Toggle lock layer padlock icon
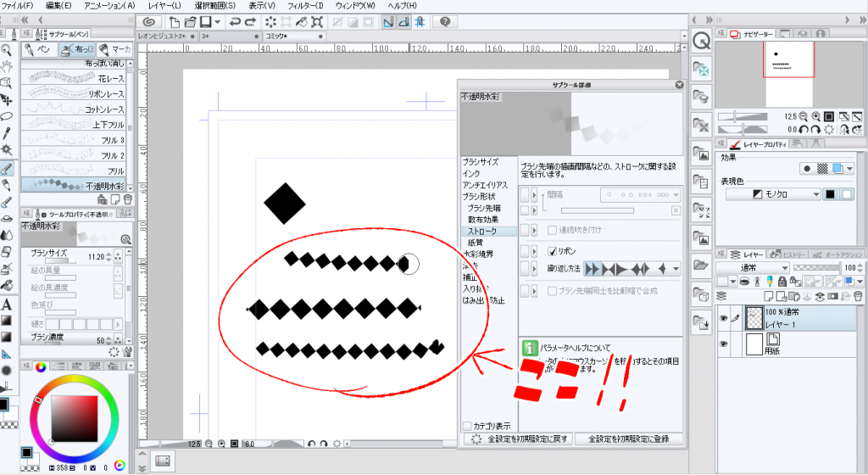This screenshot has width=868, height=475. point(782,282)
